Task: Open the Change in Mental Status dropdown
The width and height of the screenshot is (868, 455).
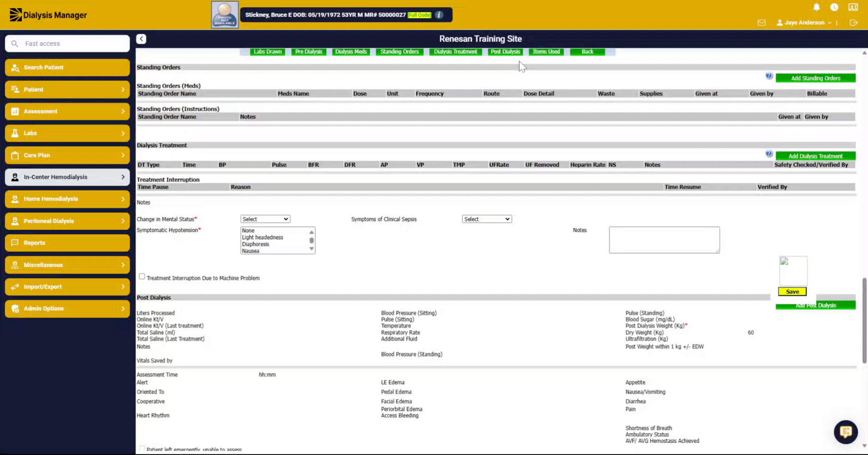Action: 265,219
